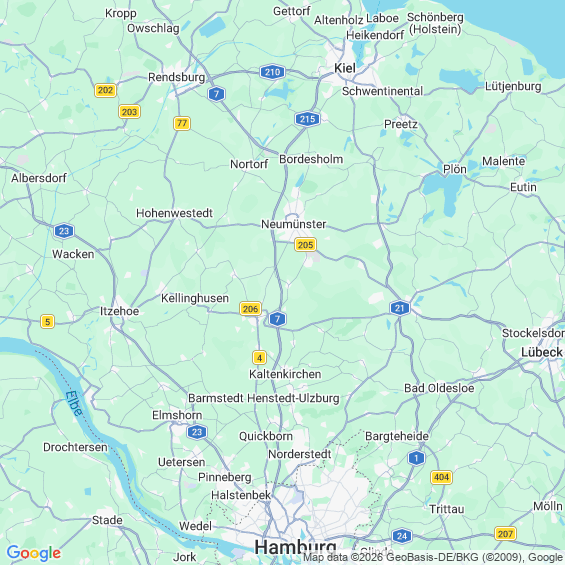Image resolution: width=565 pixels, height=565 pixels.
Task: Click the Lübeck city label
Action: (542, 352)
